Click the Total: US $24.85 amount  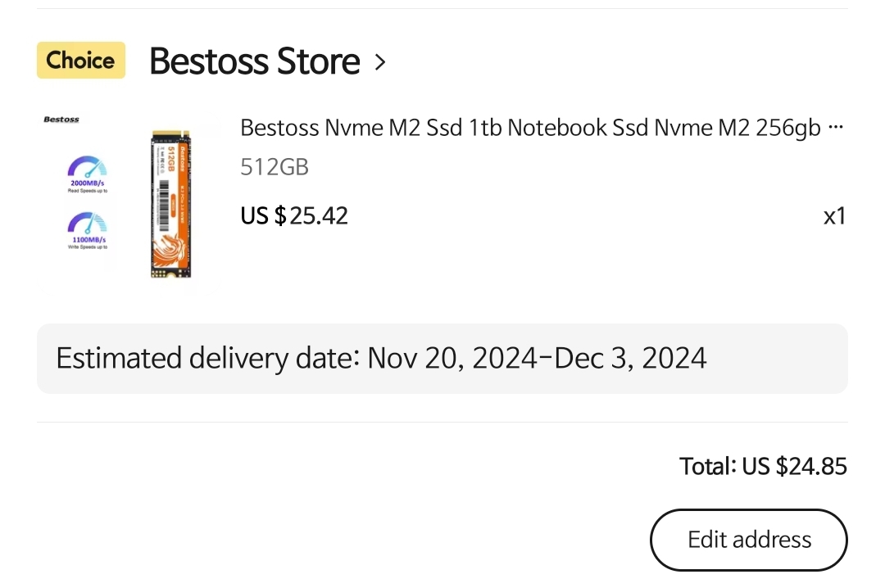pos(763,466)
